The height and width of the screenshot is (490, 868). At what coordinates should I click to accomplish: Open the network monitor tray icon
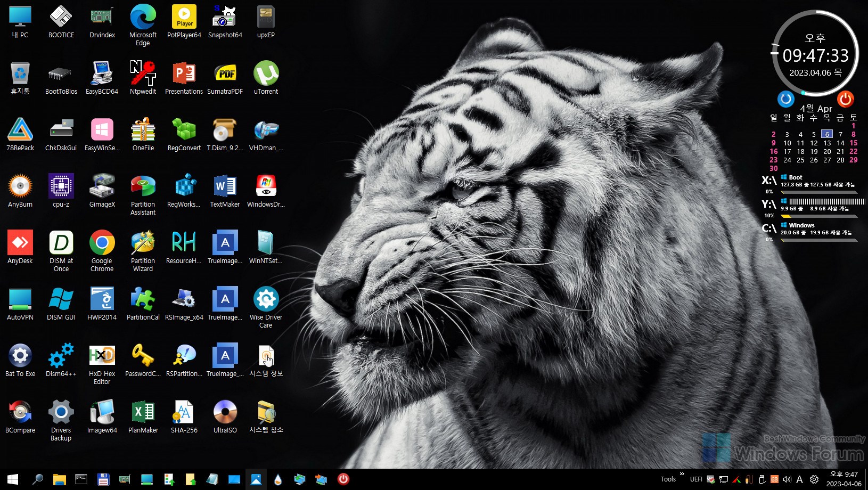click(723, 479)
